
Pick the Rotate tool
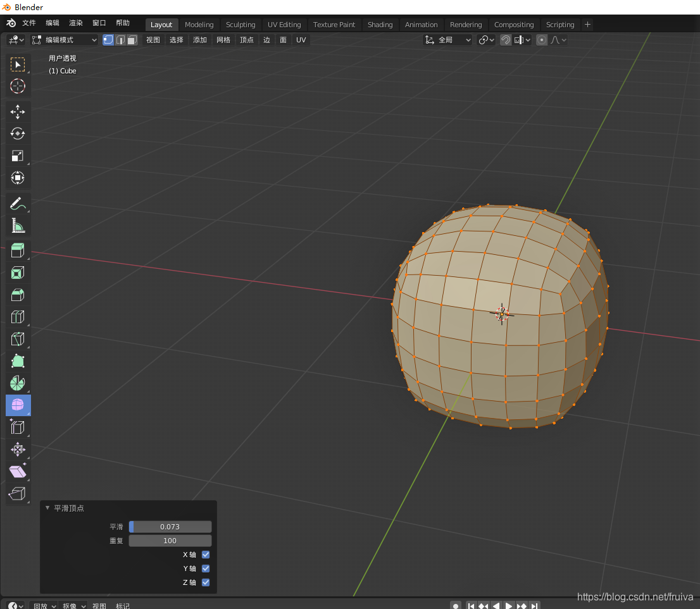pos(18,134)
